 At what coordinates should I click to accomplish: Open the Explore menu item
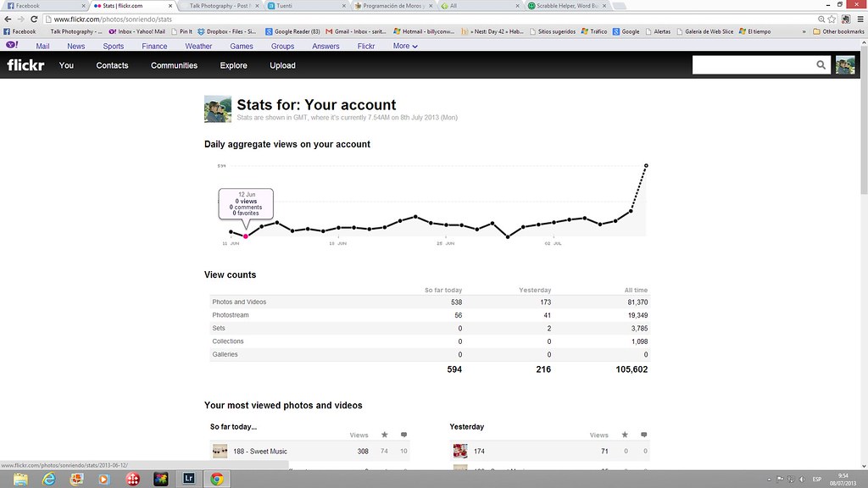click(233, 65)
